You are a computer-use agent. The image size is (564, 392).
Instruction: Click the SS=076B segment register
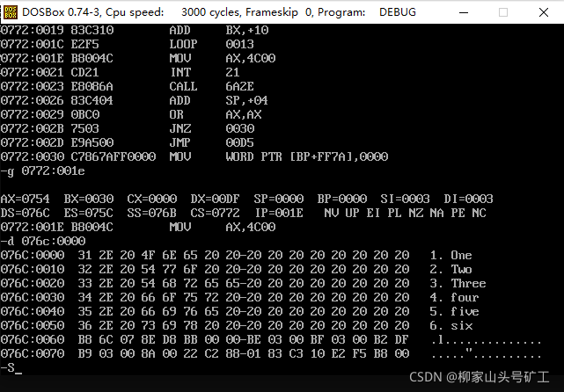152,213
